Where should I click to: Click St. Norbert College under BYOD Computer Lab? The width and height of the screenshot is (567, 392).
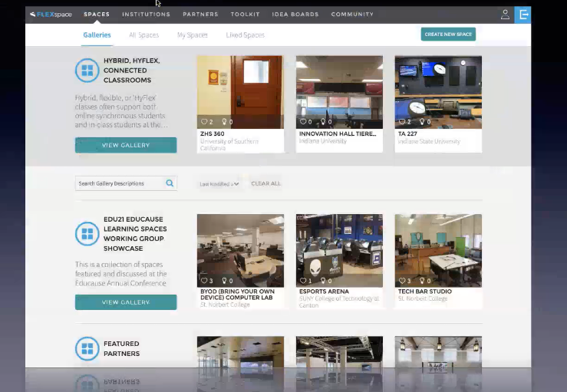pyautogui.click(x=225, y=305)
